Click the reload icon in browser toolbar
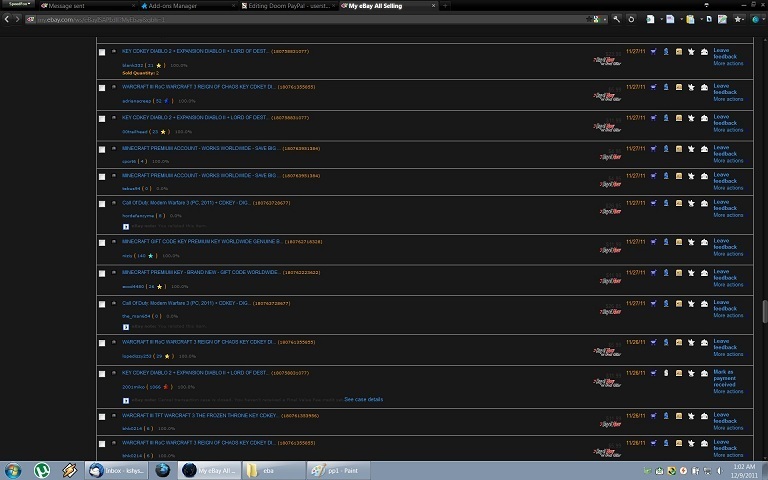This screenshot has height=480, width=768. click(x=631, y=19)
